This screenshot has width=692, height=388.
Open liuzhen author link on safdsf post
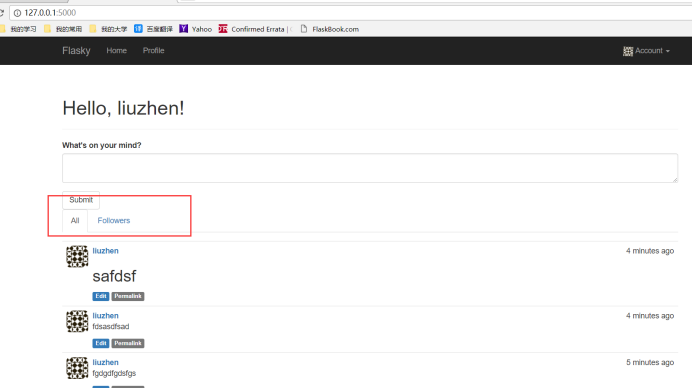coord(105,251)
